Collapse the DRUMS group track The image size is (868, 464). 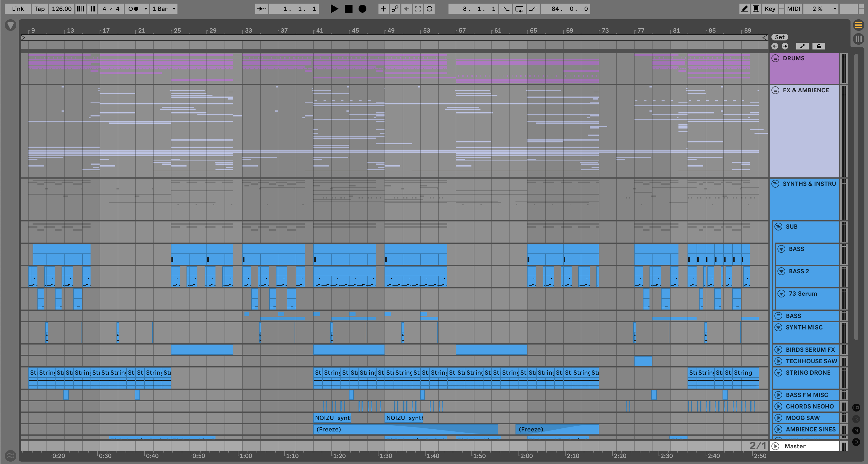pos(775,58)
